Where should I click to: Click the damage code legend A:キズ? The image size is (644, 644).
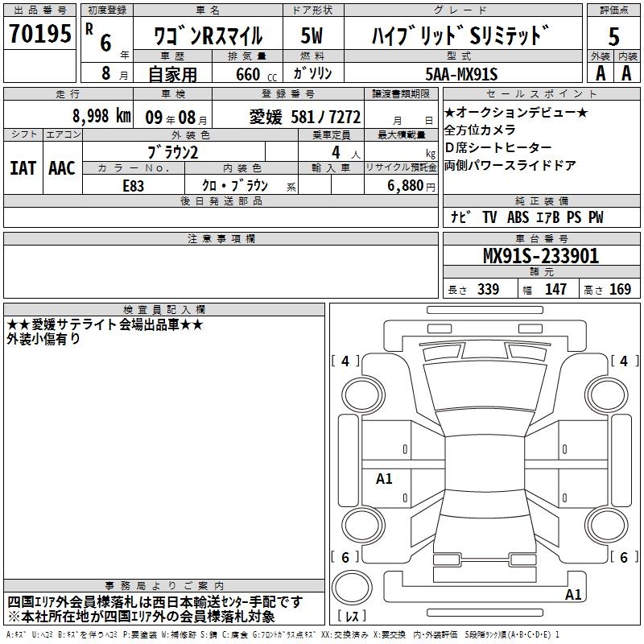pyautogui.click(x=16, y=634)
